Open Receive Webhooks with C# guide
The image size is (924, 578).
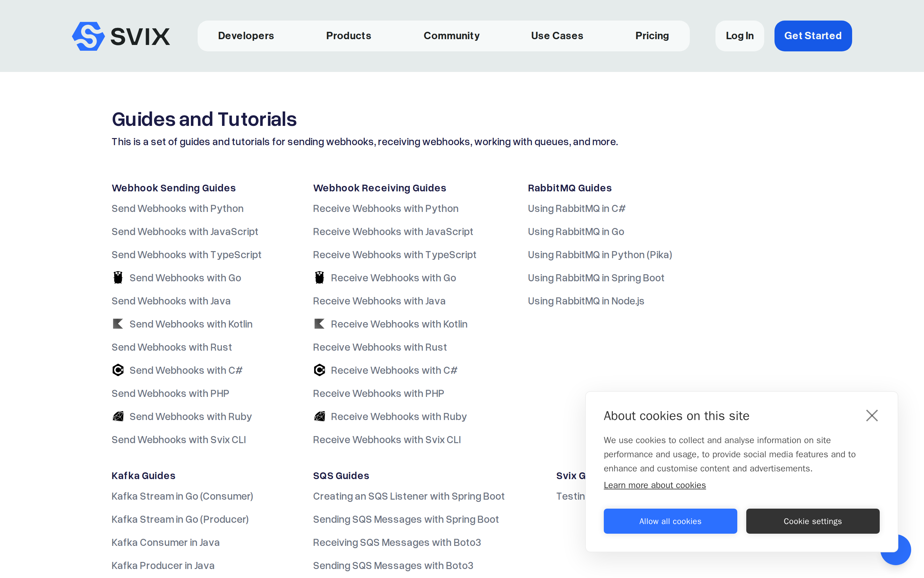pyautogui.click(x=394, y=371)
